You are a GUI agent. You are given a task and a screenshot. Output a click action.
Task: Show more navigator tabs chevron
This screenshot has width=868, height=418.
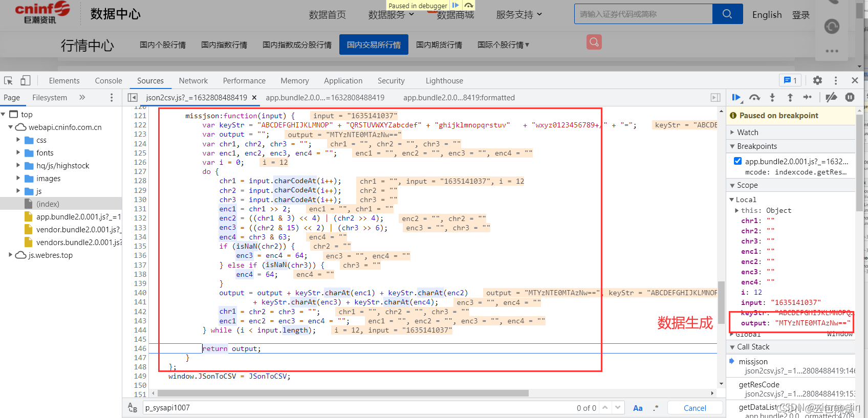click(82, 97)
